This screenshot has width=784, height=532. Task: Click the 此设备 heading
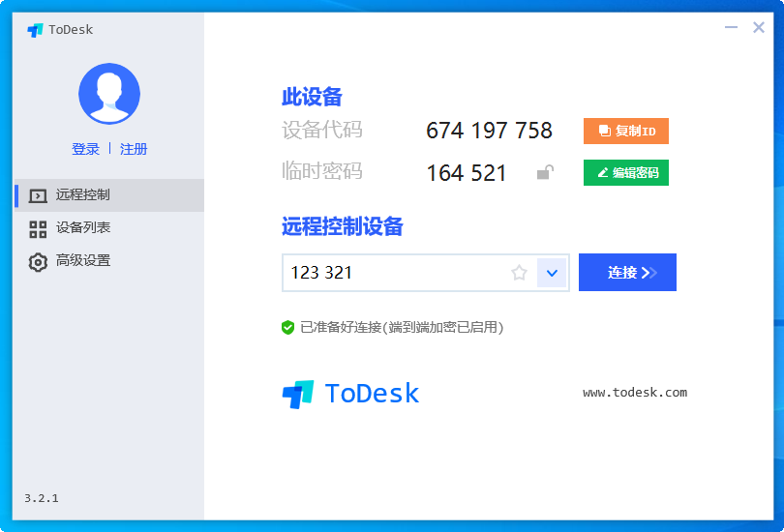[x=312, y=97]
